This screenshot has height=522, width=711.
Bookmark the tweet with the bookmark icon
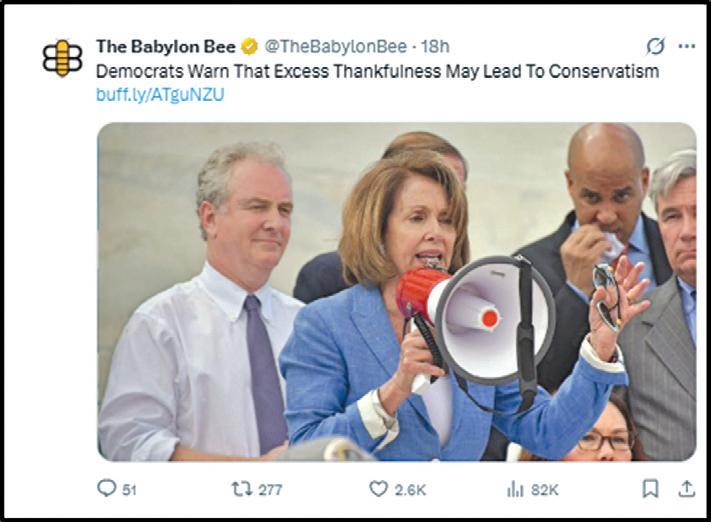[x=651, y=489]
